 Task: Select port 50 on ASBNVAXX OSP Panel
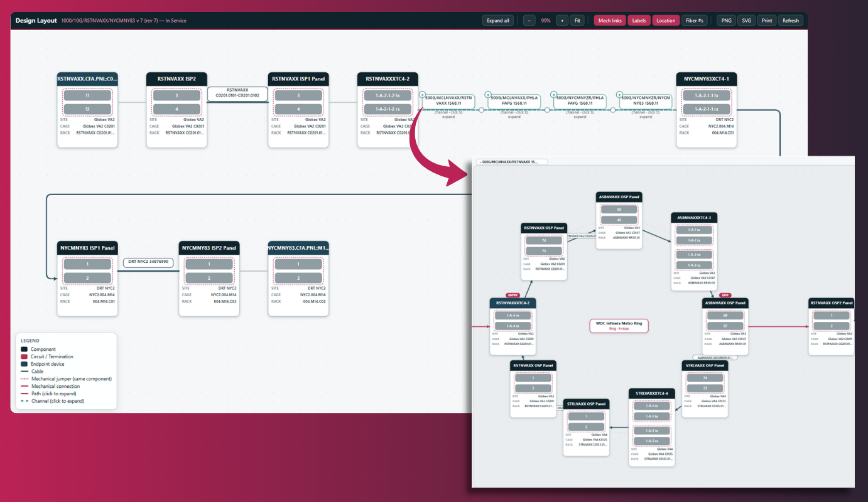619,210
